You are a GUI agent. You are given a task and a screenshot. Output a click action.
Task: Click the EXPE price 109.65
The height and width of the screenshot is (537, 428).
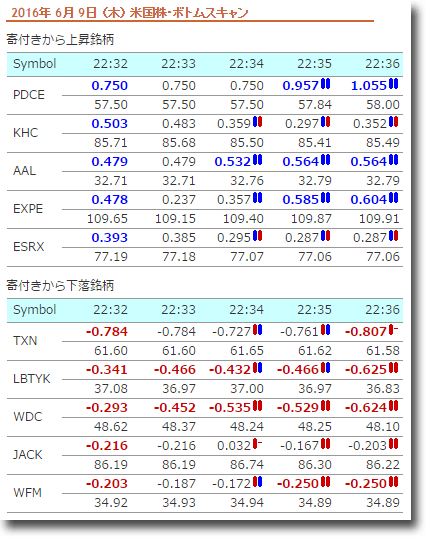[108, 219]
